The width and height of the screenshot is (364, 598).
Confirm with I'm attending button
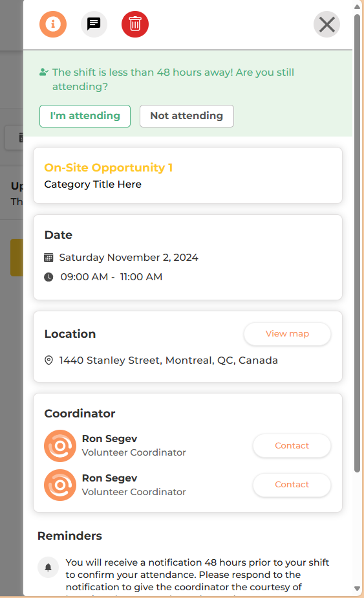tap(85, 116)
